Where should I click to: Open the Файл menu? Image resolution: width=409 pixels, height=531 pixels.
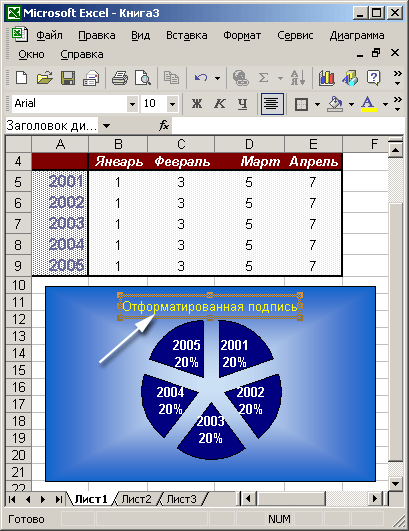pos(49,35)
